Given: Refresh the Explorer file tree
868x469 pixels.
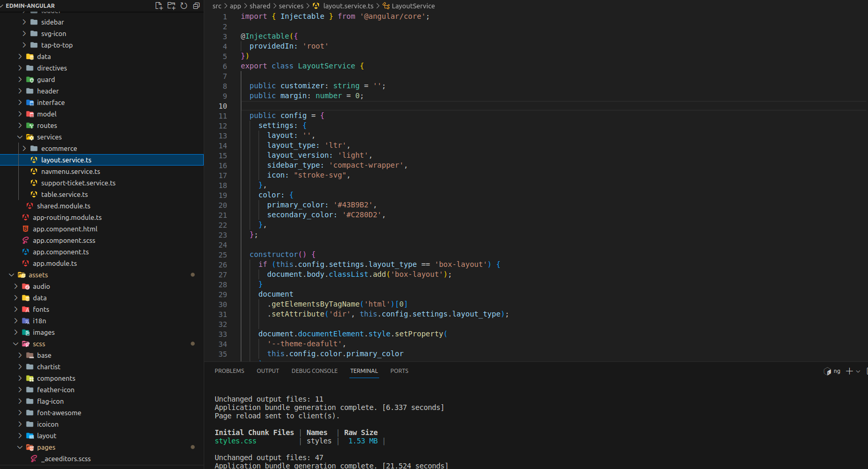Looking at the screenshot, I should (x=184, y=6).
